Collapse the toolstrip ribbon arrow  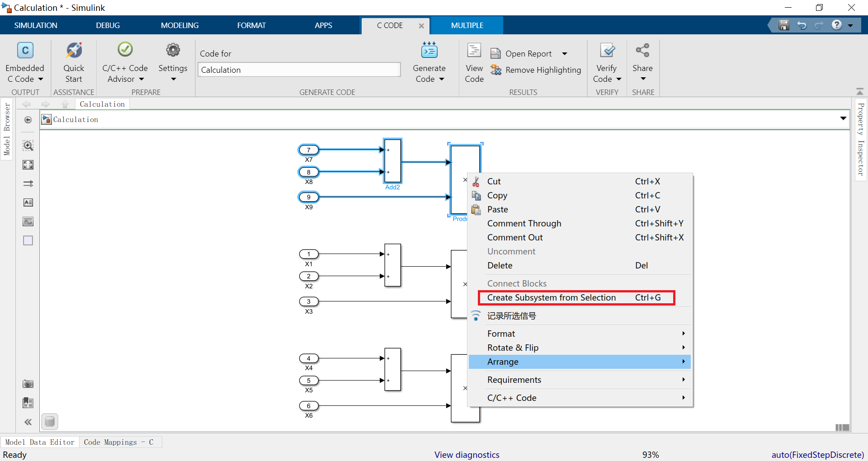pos(860,91)
